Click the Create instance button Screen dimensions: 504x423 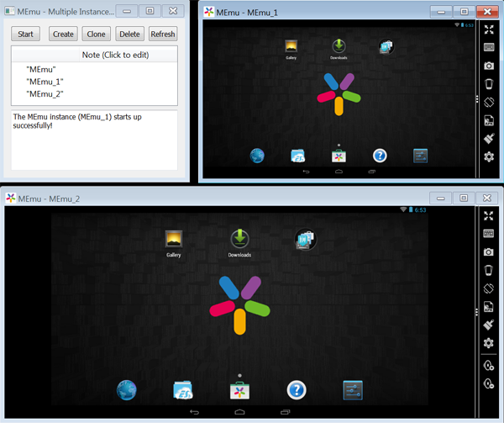tap(63, 34)
